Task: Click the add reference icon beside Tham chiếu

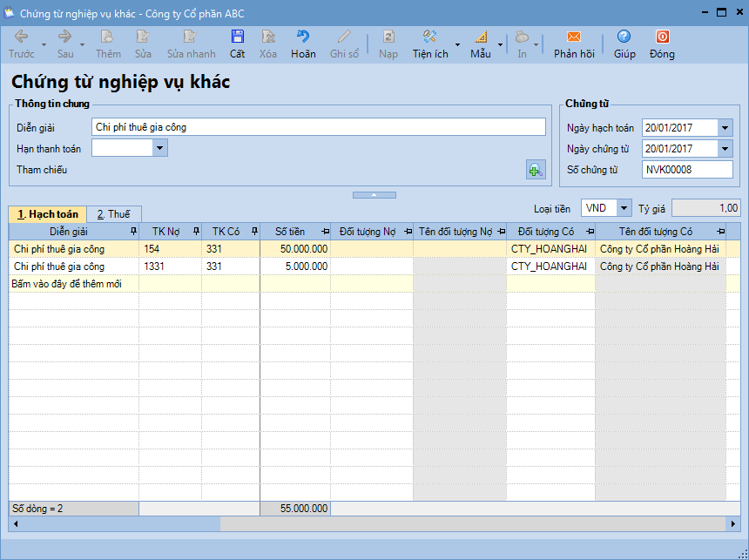Action: [x=536, y=170]
